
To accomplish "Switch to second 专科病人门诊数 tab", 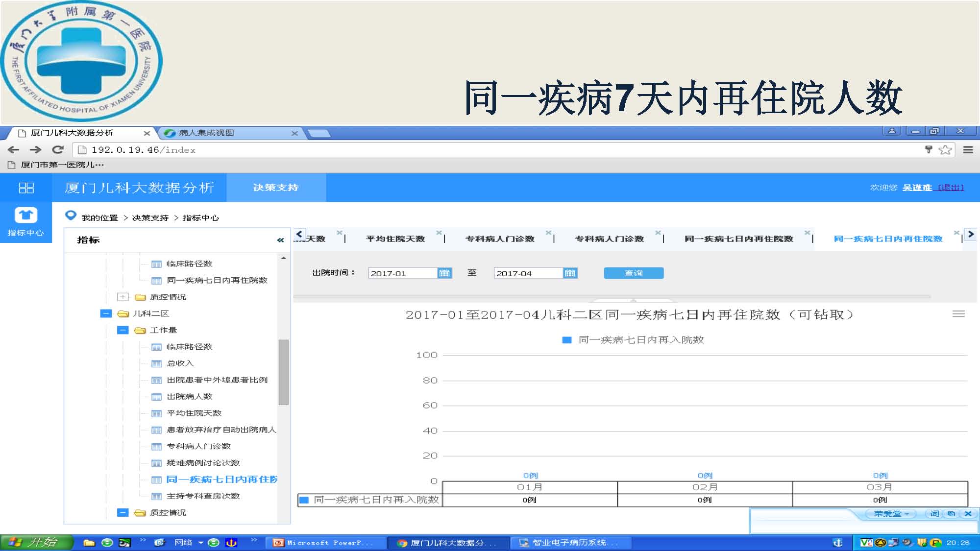I will coord(609,239).
